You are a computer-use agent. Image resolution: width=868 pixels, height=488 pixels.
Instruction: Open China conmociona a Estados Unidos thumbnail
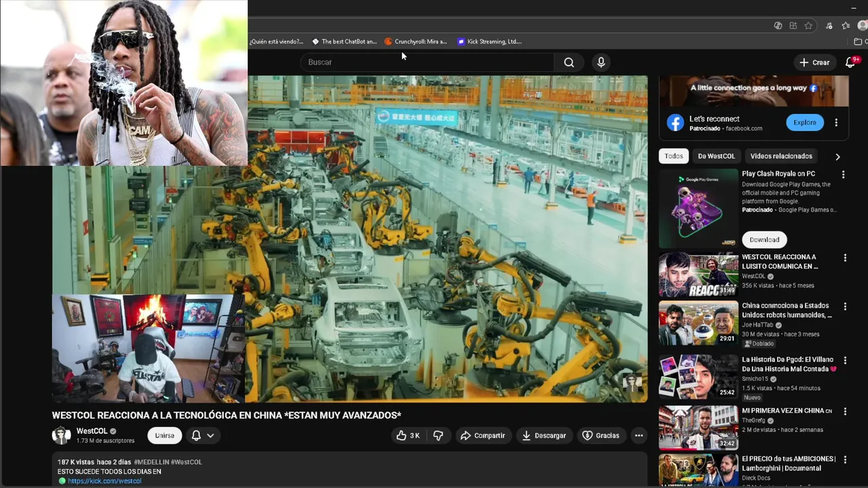[698, 323]
